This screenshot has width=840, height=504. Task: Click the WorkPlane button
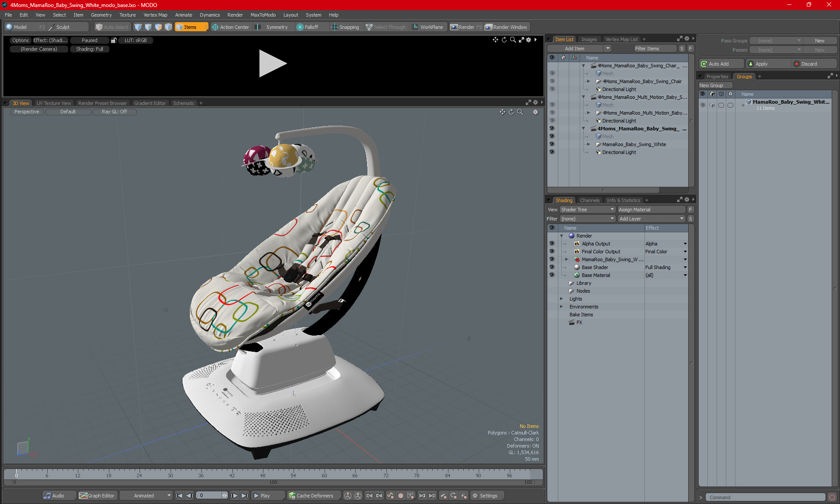[427, 27]
